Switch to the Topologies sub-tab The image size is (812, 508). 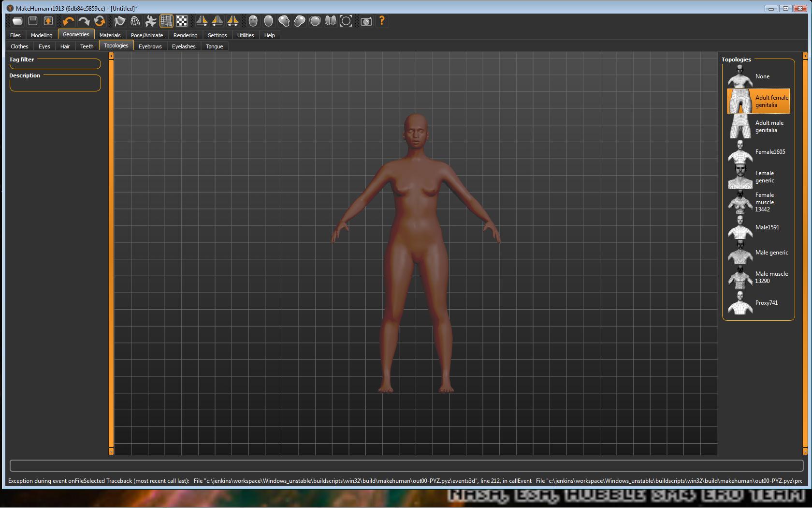click(x=116, y=45)
